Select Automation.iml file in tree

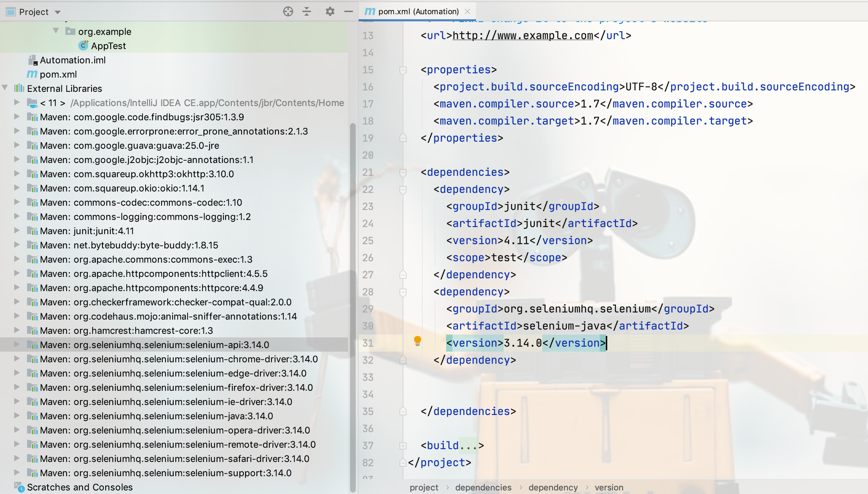pyautogui.click(x=73, y=60)
